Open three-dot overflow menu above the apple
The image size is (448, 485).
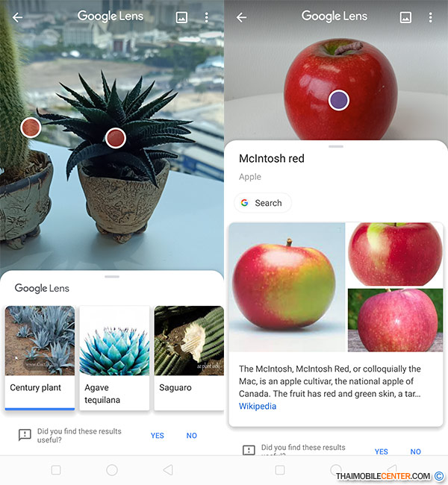(x=430, y=17)
